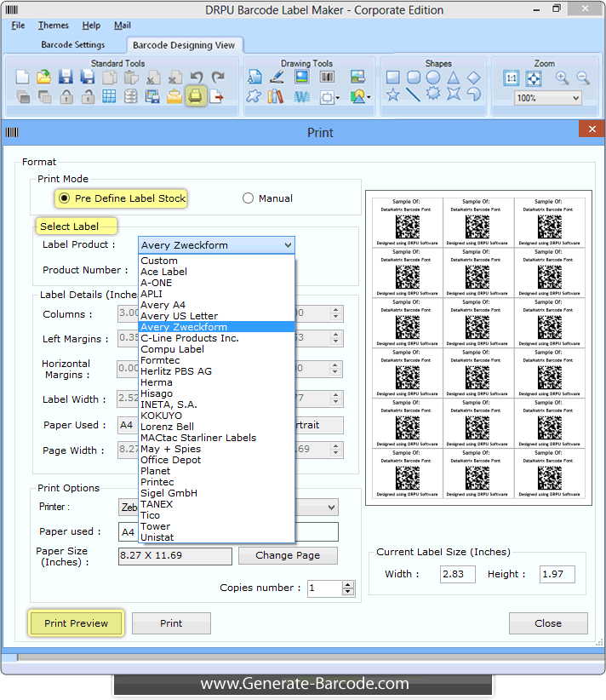Click the Save as image icon

click(x=152, y=96)
